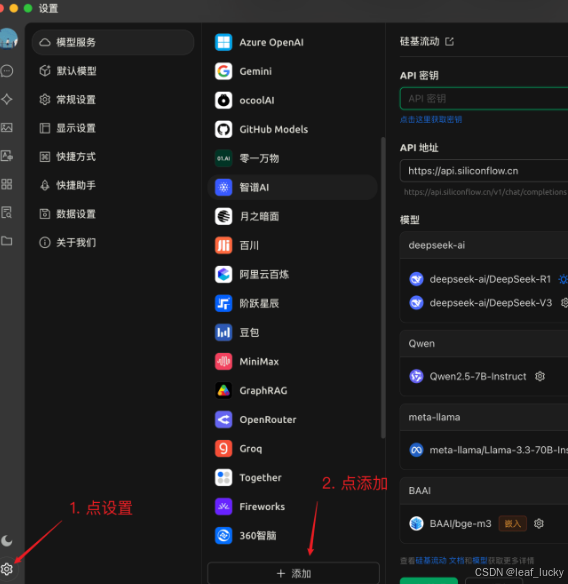Select meta-llama/Llama-3.3-70B model row
Viewport: 568px width, 584px height.
[x=488, y=450]
